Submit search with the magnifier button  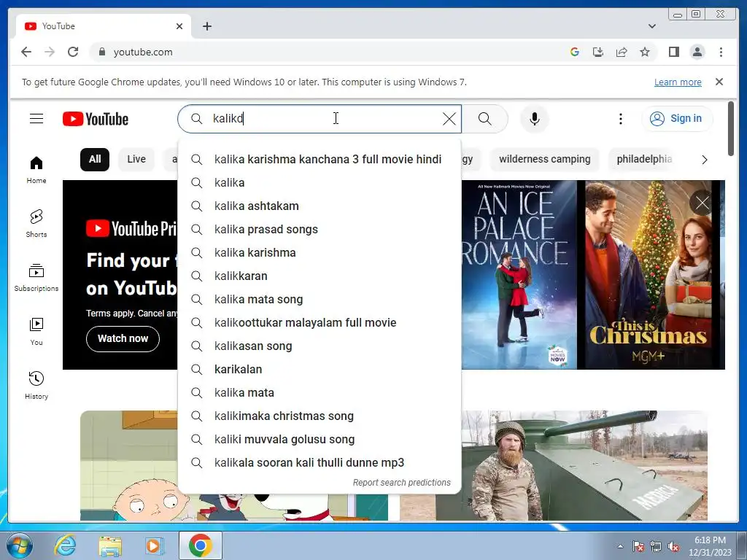pos(484,119)
